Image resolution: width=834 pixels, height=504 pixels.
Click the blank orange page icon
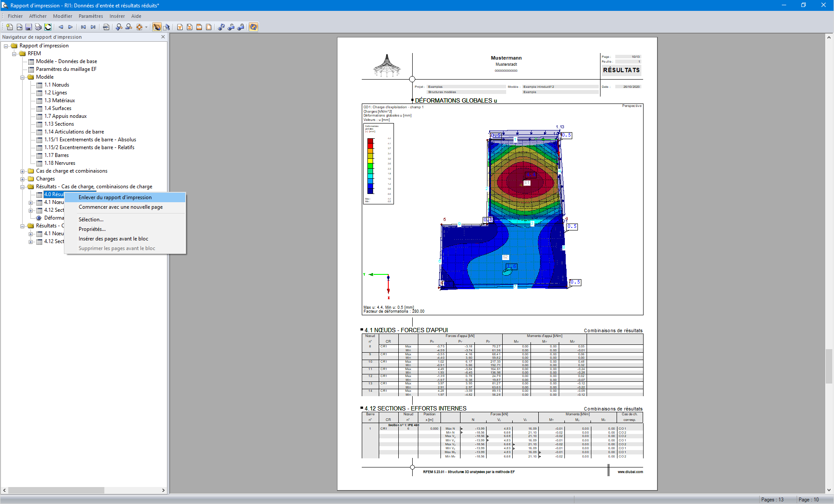pyautogui.click(x=209, y=27)
